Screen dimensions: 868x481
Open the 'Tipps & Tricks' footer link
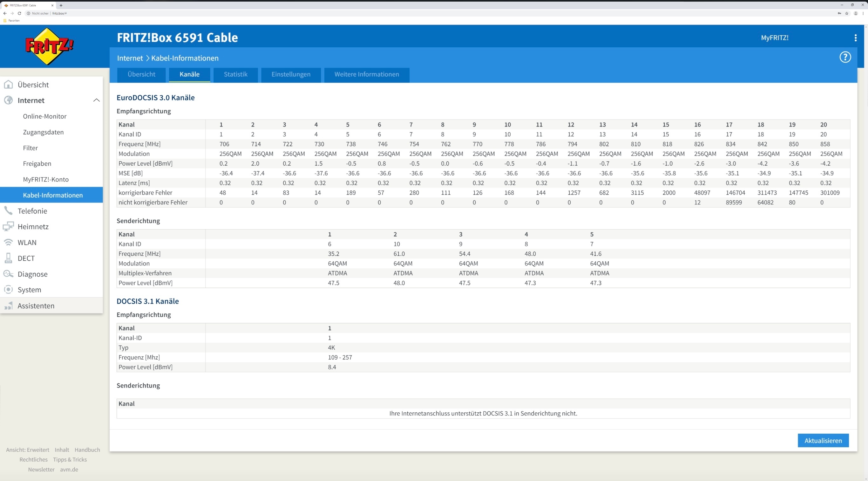click(70, 459)
